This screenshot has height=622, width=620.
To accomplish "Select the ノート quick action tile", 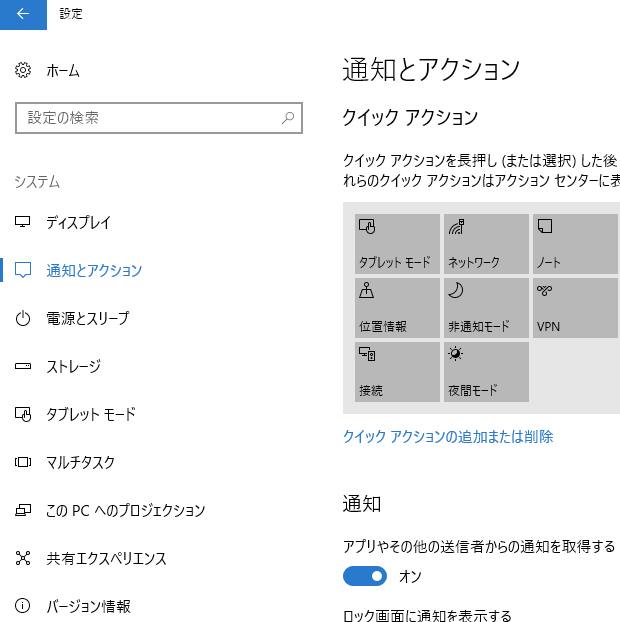I will pos(575,243).
